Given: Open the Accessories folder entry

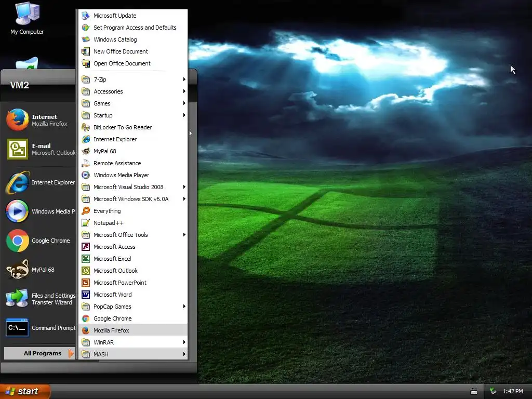Looking at the screenshot, I should tap(133, 91).
